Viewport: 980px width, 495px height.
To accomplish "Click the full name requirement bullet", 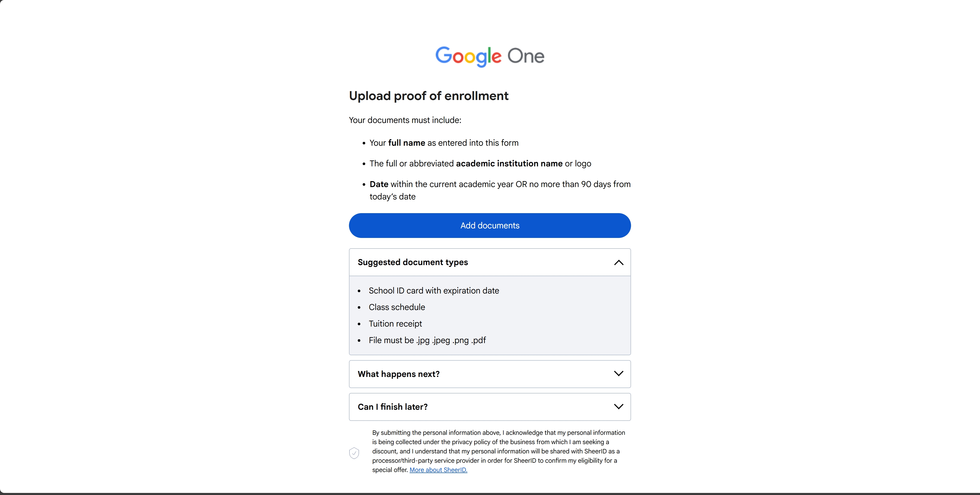I will (444, 143).
